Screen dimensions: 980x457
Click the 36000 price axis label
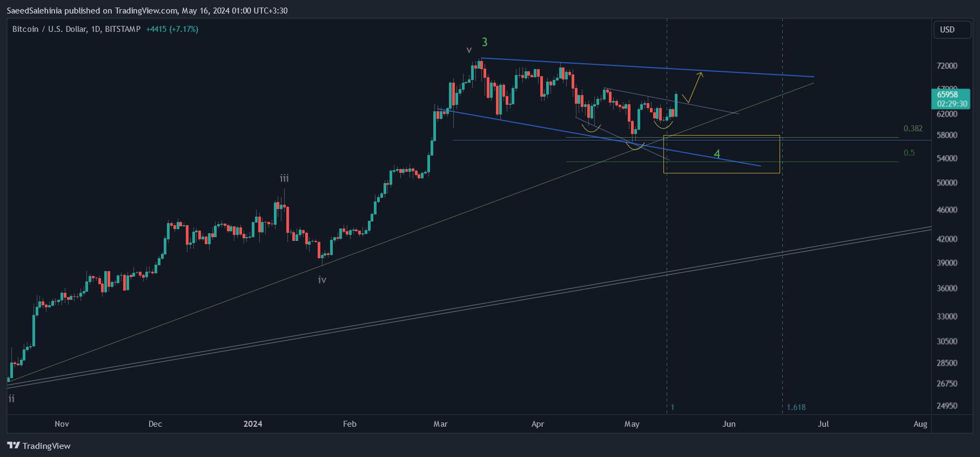[x=947, y=288]
